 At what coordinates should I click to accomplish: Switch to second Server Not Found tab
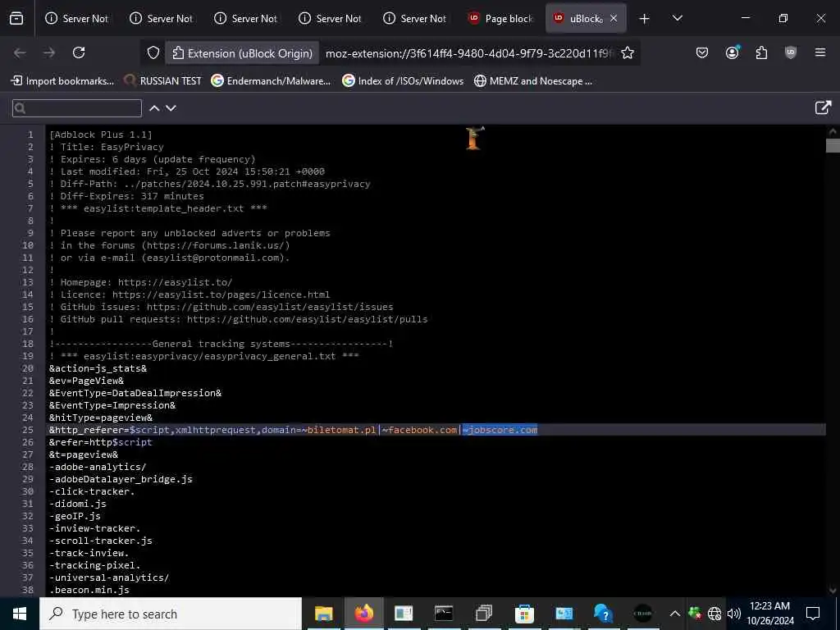click(x=162, y=18)
